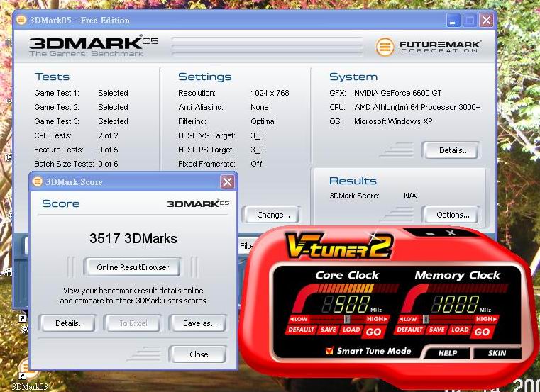
Task: Click HIGH arrow under Memory Clock
Action: (x=486, y=319)
